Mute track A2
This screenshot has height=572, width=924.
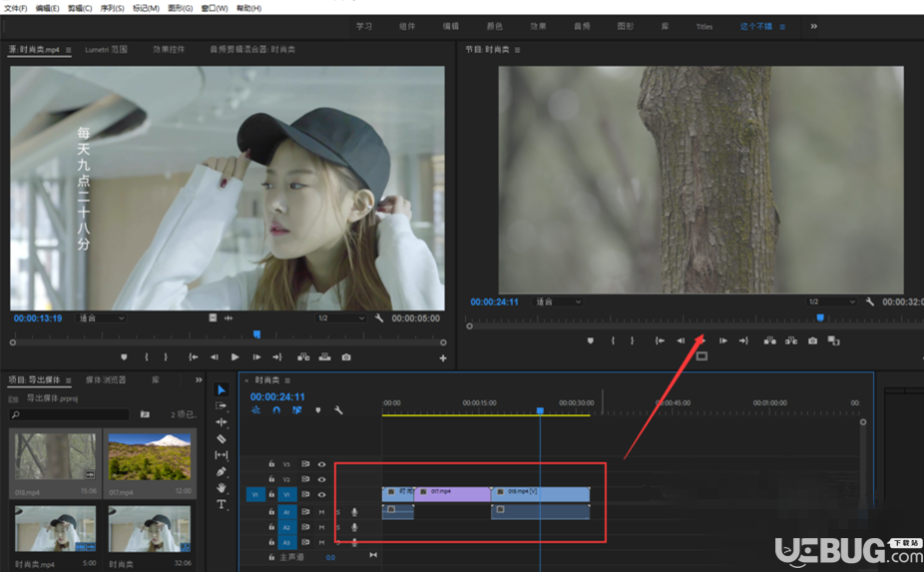(321, 527)
